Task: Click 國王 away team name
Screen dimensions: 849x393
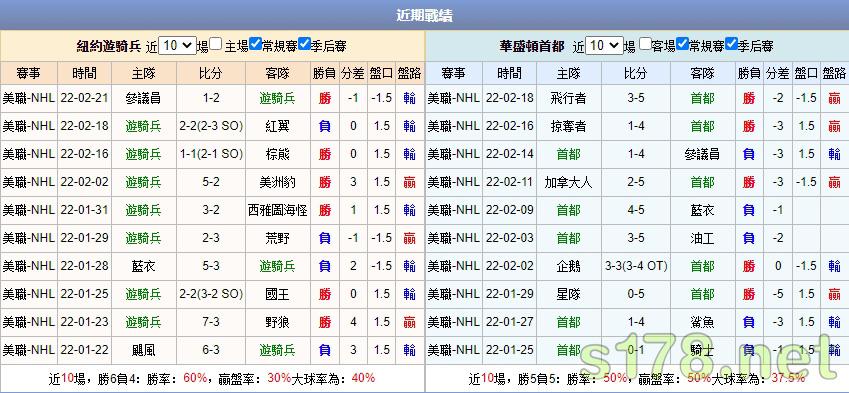Action: click(277, 294)
